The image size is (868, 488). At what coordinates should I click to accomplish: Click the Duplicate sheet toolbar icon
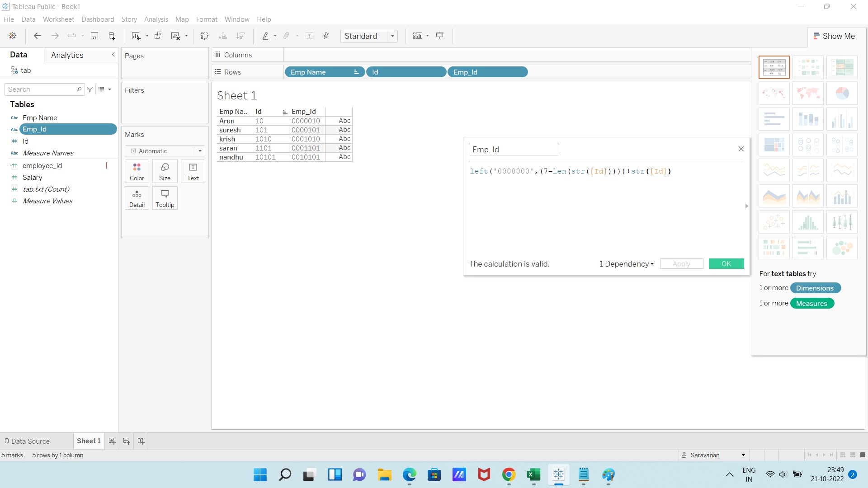158,36
